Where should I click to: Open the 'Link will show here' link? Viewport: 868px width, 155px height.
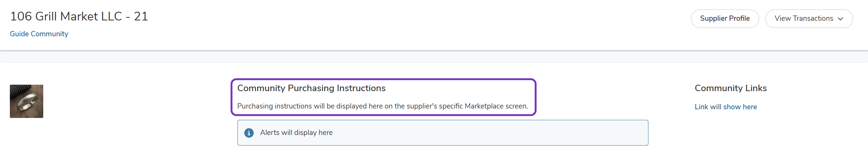(725, 107)
